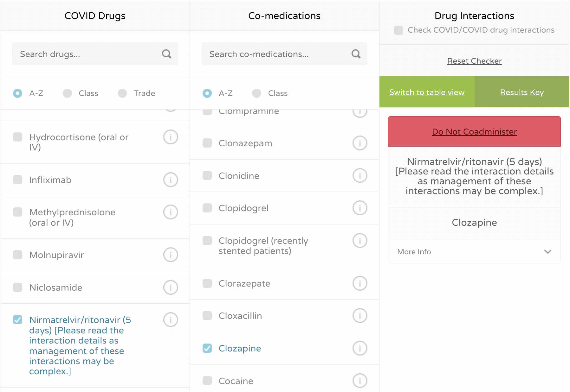Open info icon for Niclosamide
Image resolution: width=570 pixels, height=392 pixels.
point(171,288)
